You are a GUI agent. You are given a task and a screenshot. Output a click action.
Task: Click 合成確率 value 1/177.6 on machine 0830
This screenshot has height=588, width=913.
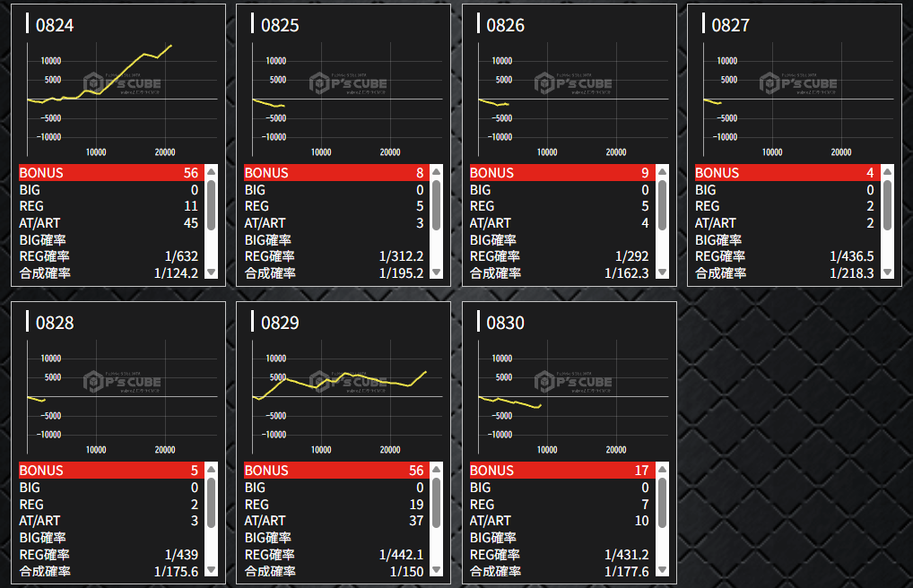point(627,572)
